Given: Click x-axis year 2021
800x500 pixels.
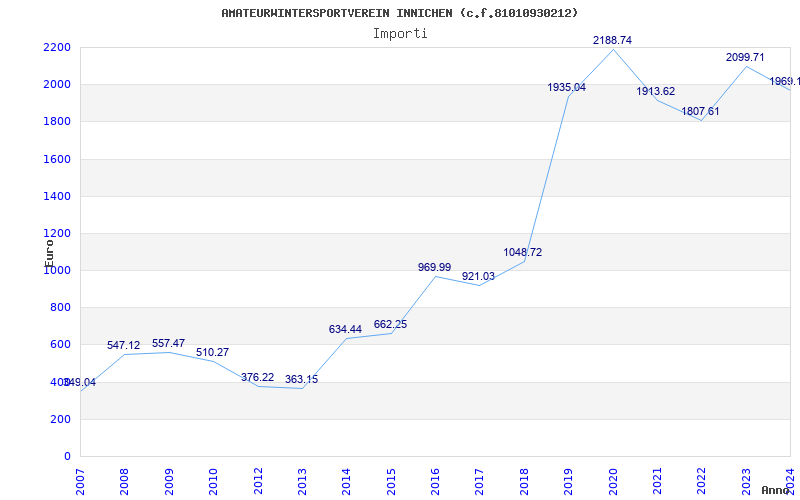Looking at the screenshot, I should click(657, 481).
